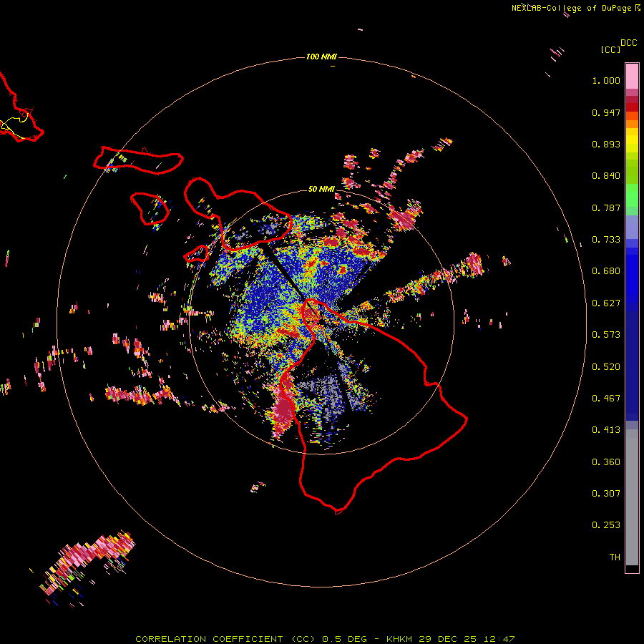Click the light pink top color bar segment
Viewport: 644px width, 644px height.
tap(632, 77)
